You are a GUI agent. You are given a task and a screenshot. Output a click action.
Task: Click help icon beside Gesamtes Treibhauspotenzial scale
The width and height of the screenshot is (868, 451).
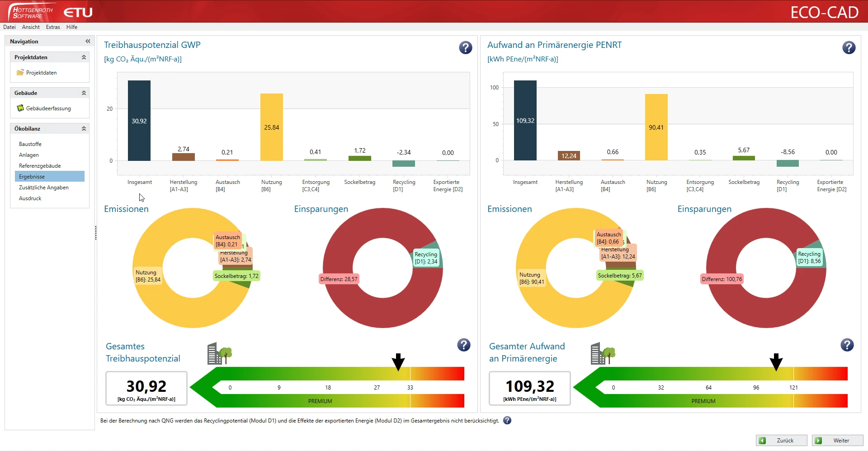click(463, 345)
